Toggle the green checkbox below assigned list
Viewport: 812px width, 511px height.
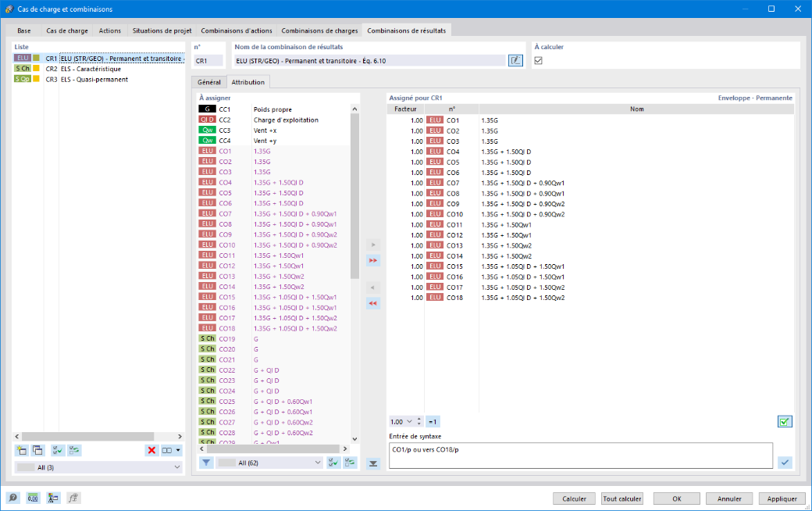(x=785, y=422)
